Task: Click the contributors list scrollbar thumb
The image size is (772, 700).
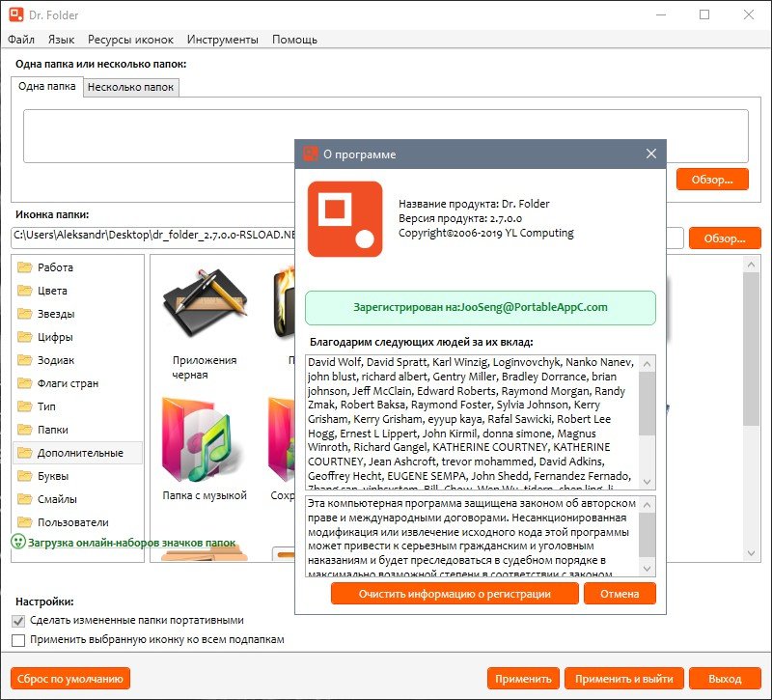Action: (647, 404)
